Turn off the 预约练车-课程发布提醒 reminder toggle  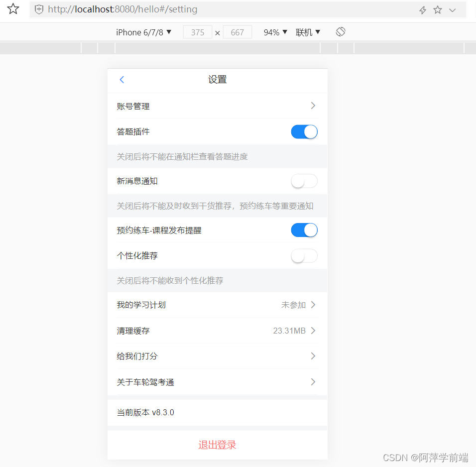coord(304,230)
